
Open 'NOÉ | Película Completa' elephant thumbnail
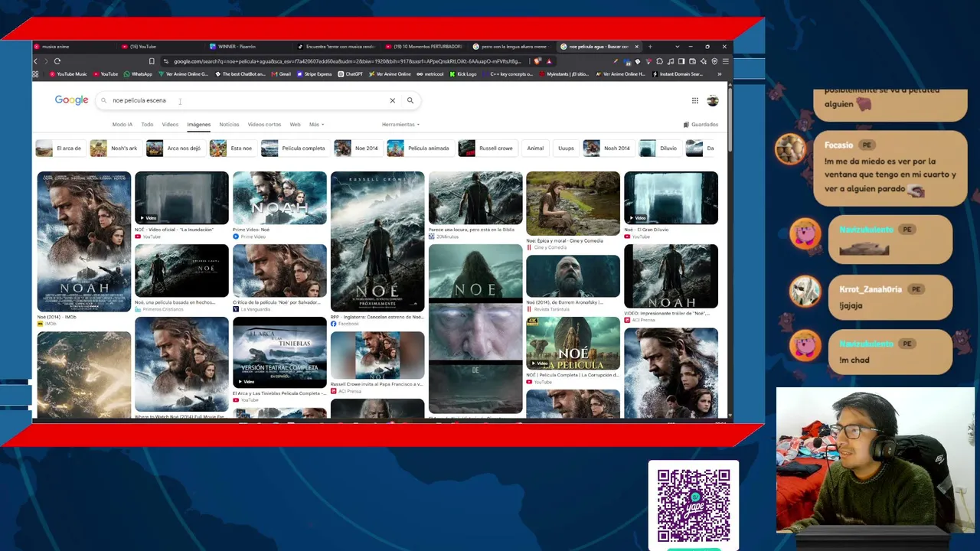(573, 343)
